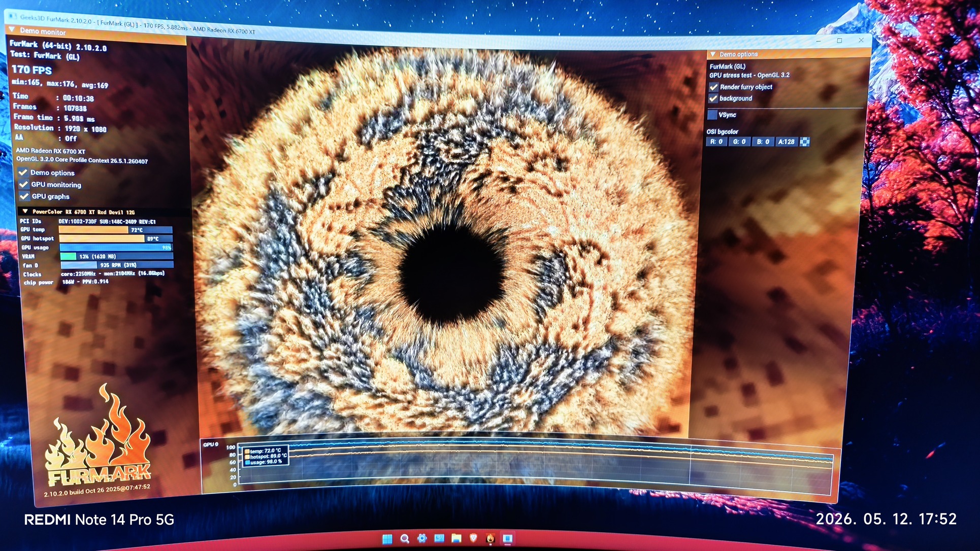Toggle off the GPU graphs checkbox
Screen dimensions: 980x551
click(24, 196)
